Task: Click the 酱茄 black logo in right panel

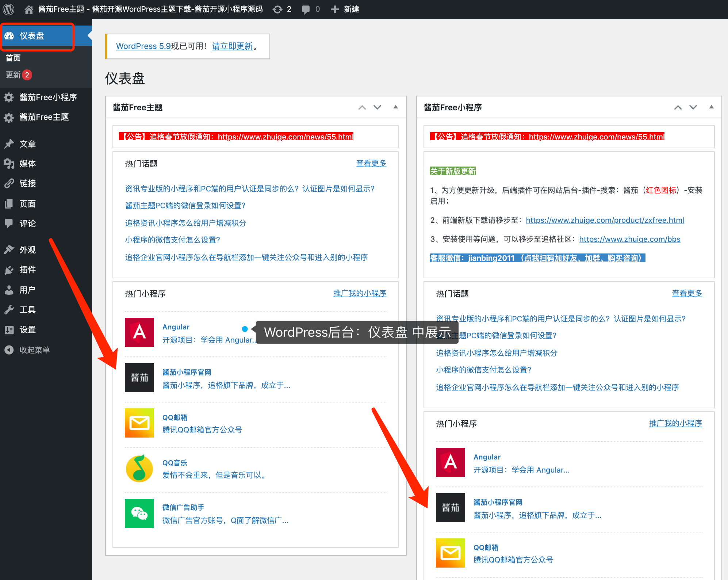Action: click(451, 508)
